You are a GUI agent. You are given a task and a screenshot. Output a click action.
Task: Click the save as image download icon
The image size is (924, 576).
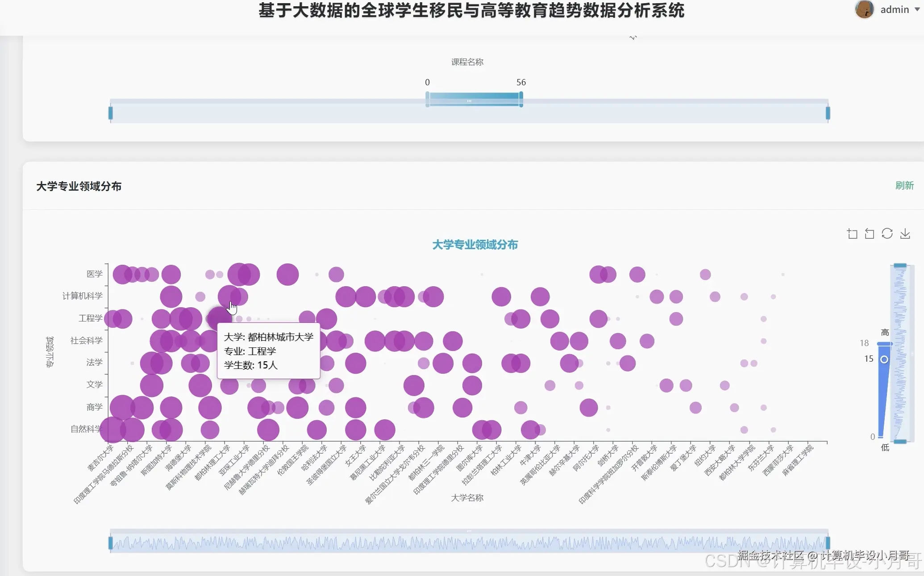click(x=905, y=234)
